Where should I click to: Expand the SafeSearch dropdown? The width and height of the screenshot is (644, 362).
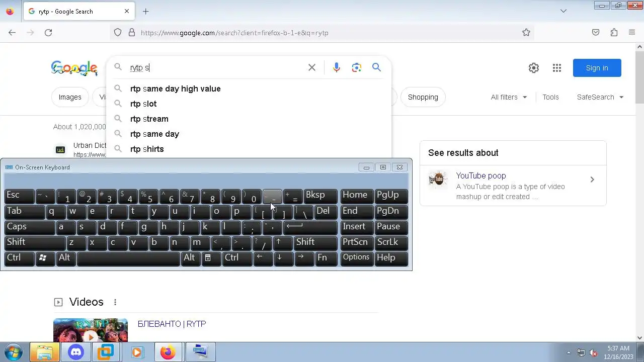click(600, 97)
